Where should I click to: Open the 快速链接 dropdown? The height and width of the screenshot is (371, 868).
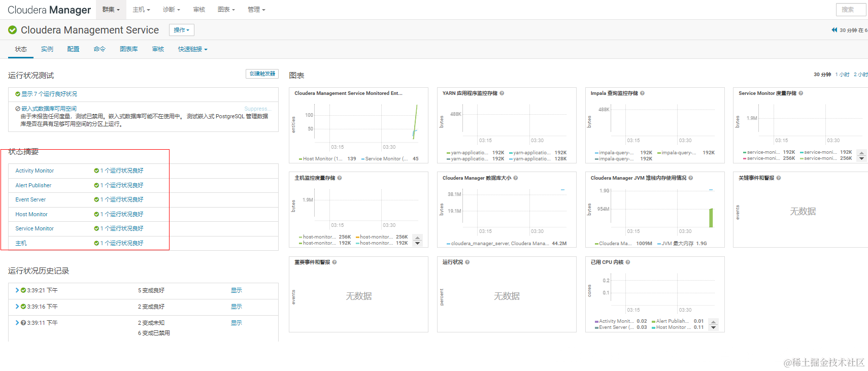pos(193,49)
